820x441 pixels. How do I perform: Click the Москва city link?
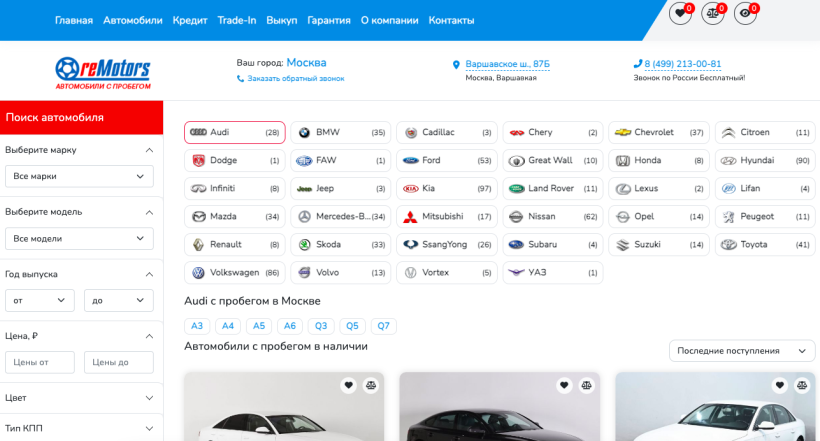click(x=306, y=63)
